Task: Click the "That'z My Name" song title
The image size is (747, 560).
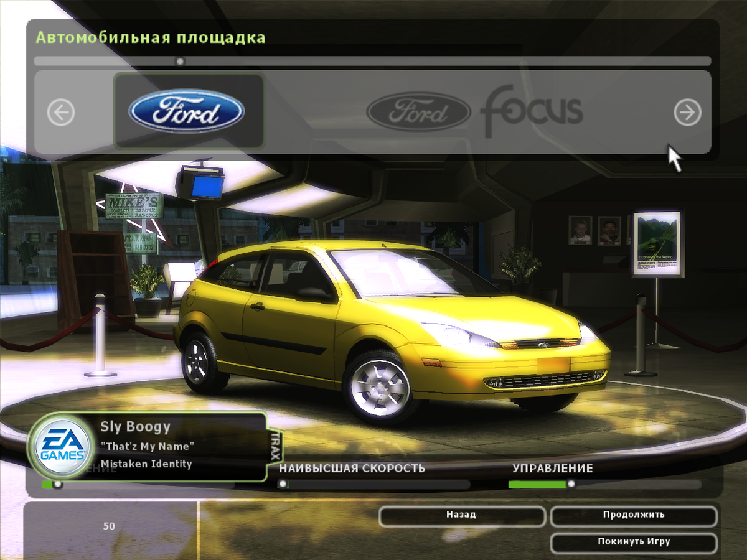Action: [x=148, y=446]
